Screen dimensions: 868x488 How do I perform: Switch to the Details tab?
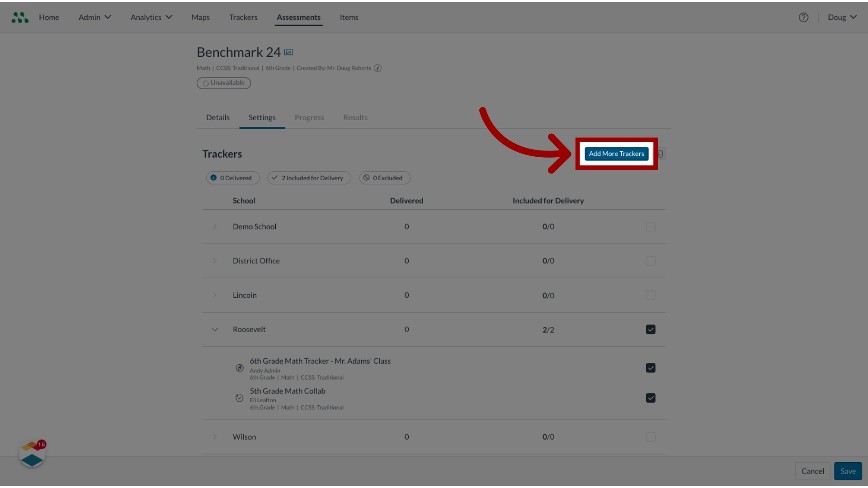click(x=217, y=117)
